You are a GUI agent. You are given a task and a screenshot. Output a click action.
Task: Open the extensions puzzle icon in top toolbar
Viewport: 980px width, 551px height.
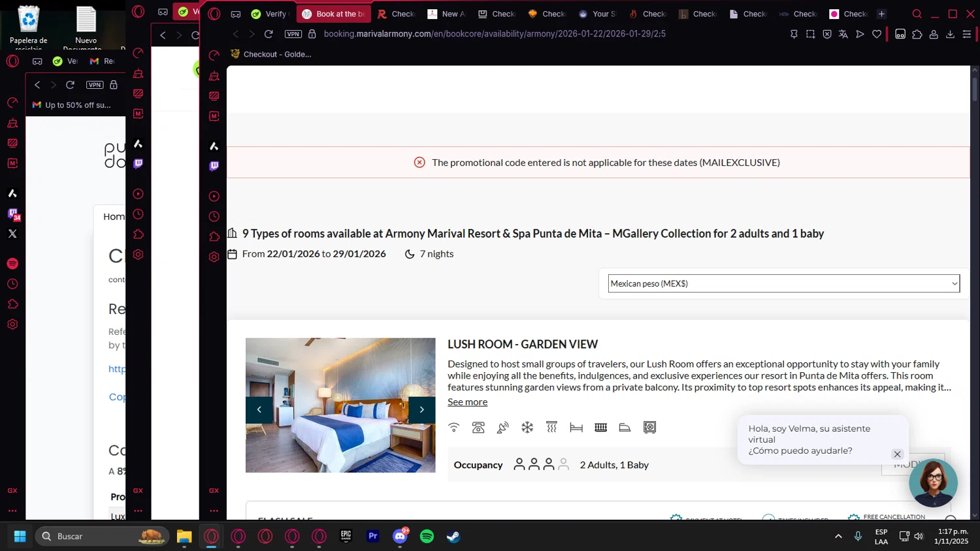(x=917, y=34)
